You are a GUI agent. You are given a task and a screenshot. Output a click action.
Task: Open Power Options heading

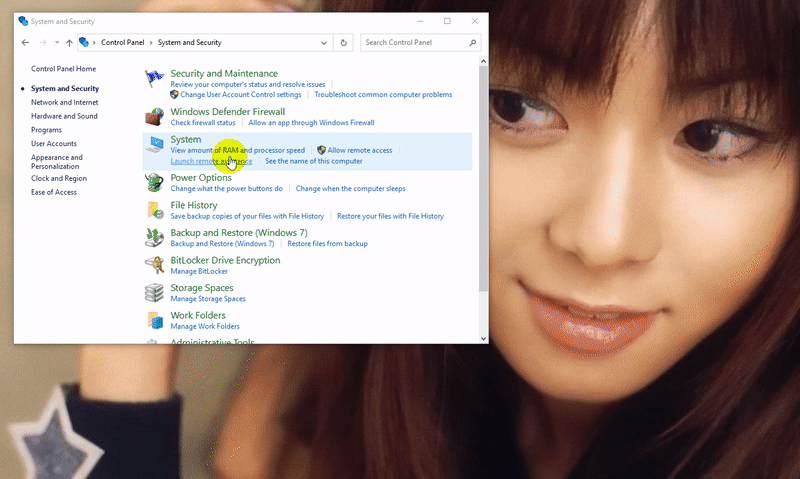(201, 178)
